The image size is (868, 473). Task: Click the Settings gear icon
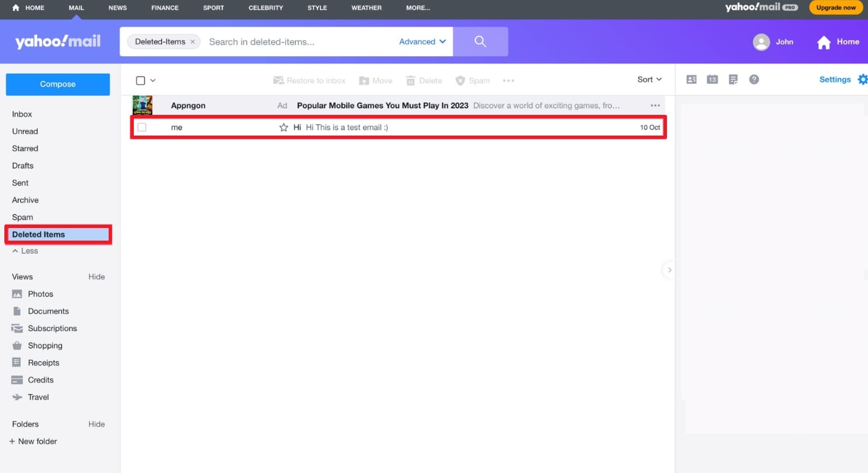[863, 79]
